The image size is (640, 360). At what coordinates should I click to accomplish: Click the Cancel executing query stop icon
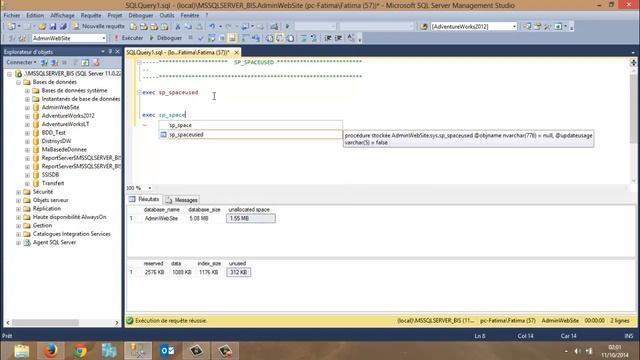[190, 38]
